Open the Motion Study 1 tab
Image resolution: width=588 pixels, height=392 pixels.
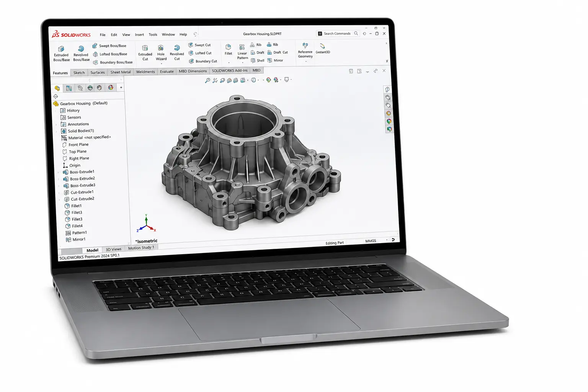tap(141, 248)
